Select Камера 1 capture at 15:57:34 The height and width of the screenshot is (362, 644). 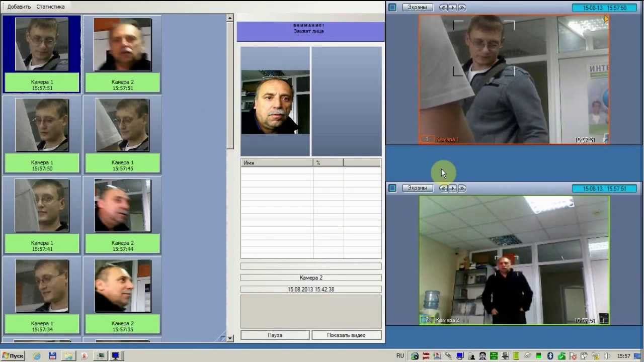[42, 296]
